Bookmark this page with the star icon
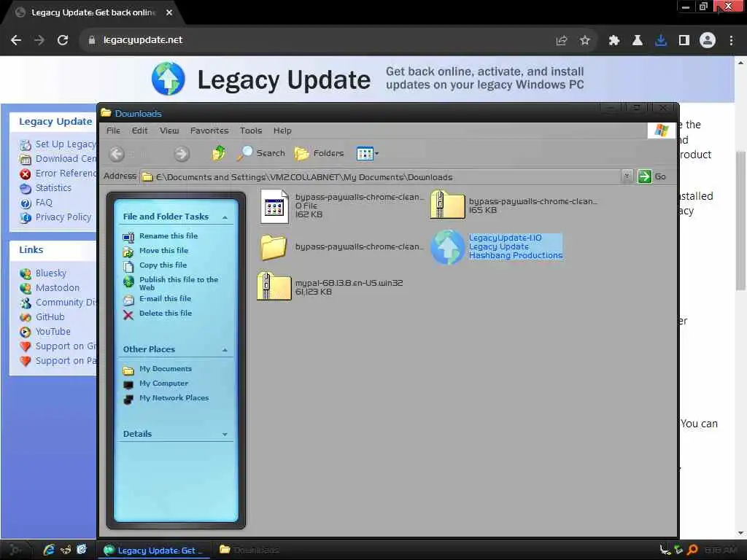Image resolution: width=747 pixels, height=560 pixels. click(585, 41)
